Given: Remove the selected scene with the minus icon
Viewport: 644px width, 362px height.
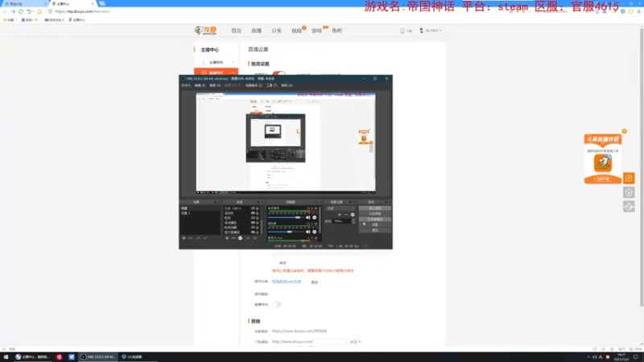Looking at the screenshot, I should [x=191, y=238].
